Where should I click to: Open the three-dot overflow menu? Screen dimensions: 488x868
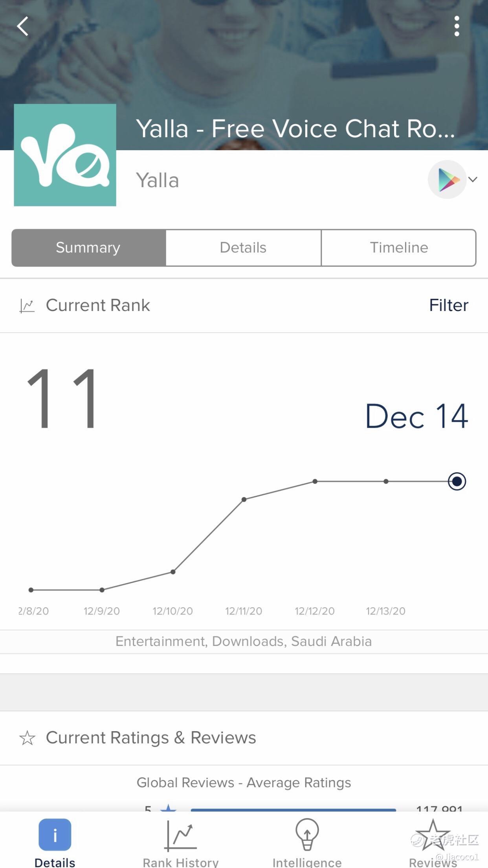point(457,26)
